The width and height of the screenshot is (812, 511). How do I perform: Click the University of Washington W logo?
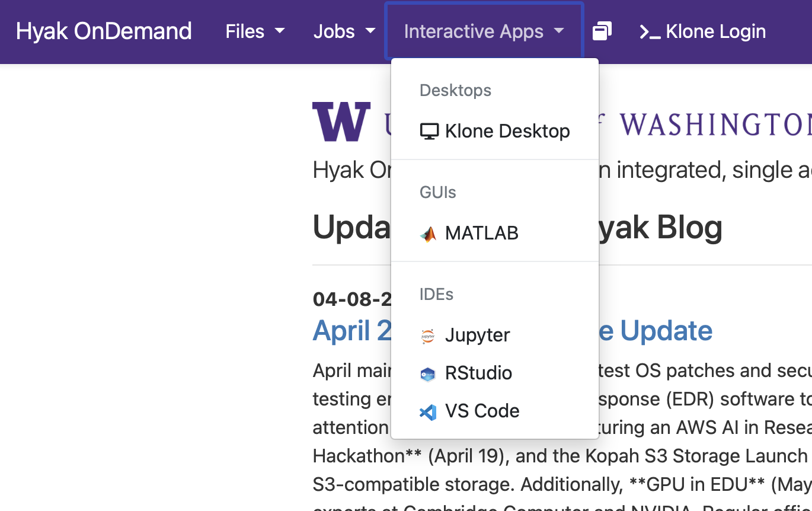click(x=341, y=122)
